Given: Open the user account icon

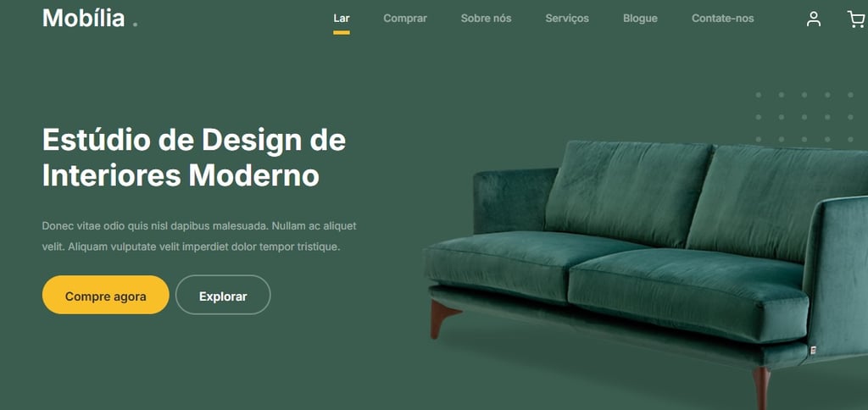Looking at the screenshot, I should (x=813, y=19).
